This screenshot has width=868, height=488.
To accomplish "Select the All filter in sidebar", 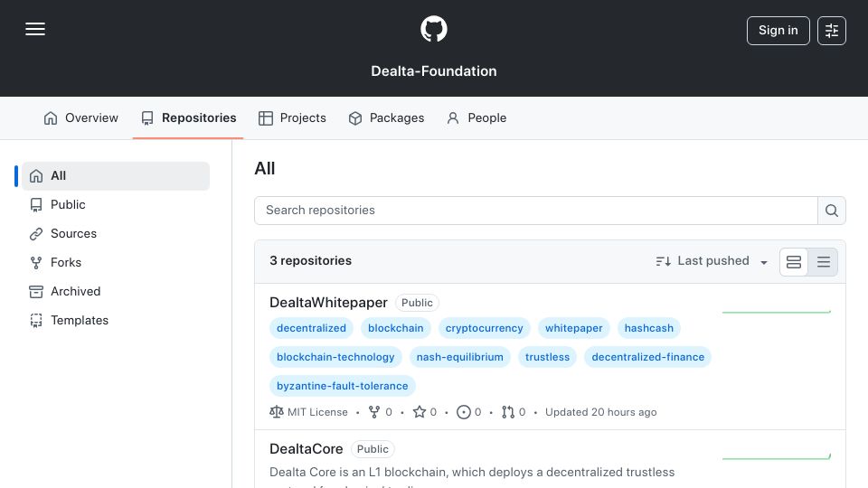I will [x=116, y=176].
